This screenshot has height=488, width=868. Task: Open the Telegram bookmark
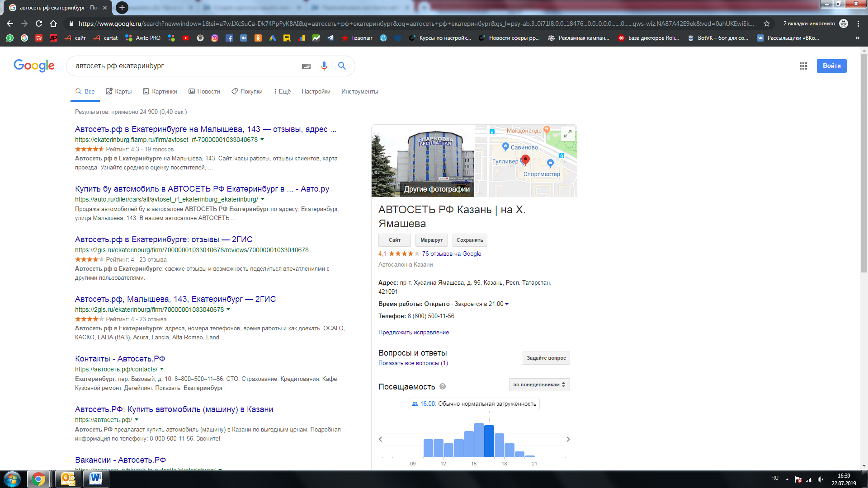tap(330, 38)
